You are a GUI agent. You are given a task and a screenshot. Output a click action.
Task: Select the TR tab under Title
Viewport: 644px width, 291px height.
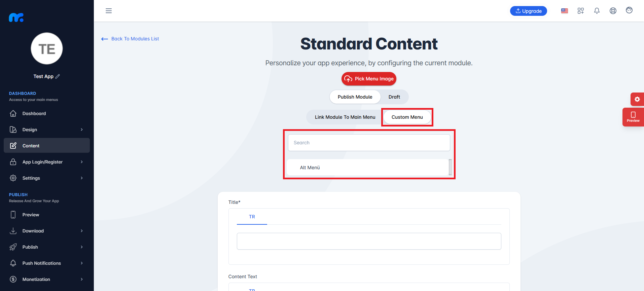252,217
